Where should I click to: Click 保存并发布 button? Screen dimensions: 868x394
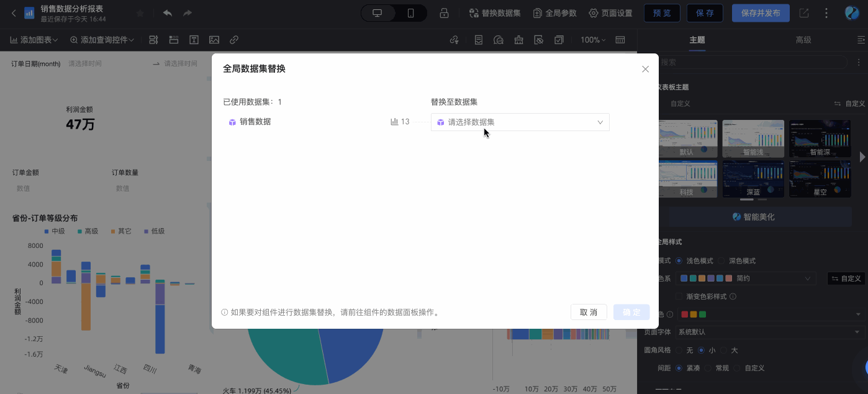761,13
